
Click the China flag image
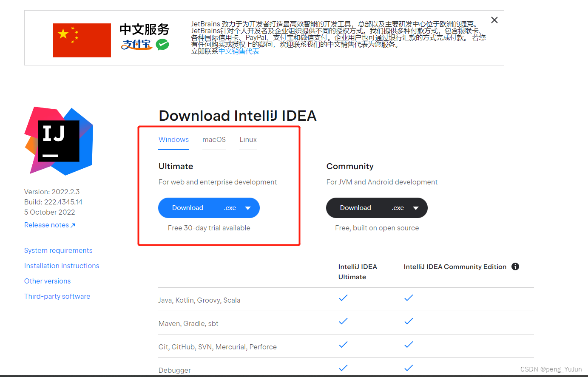(x=82, y=40)
